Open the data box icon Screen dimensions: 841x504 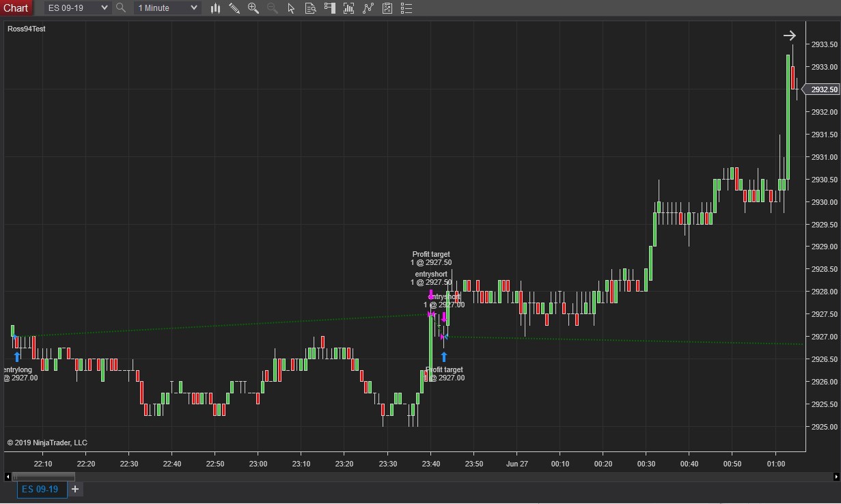point(310,8)
